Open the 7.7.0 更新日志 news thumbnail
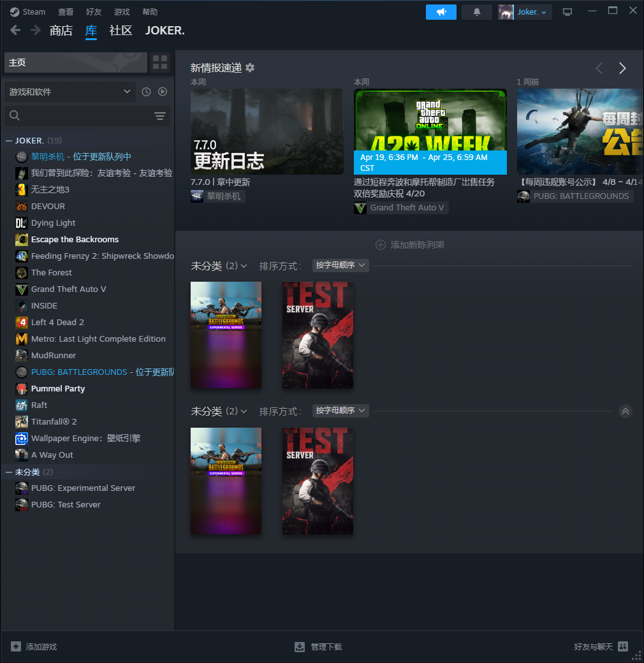 (x=267, y=131)
